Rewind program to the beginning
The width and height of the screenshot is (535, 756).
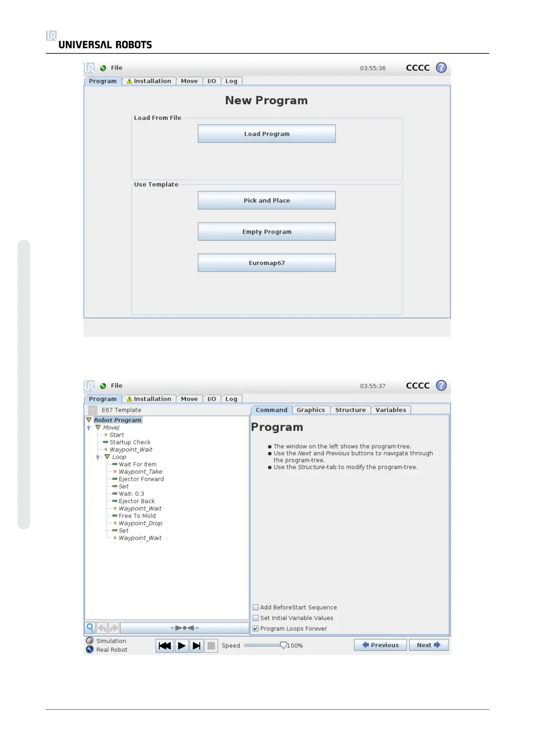165,646
